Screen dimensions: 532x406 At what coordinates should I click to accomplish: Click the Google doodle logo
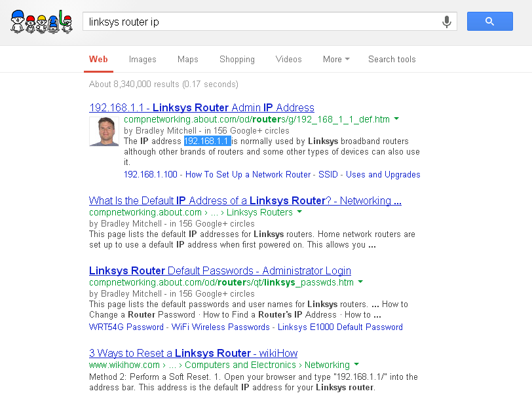coord(42,22)
